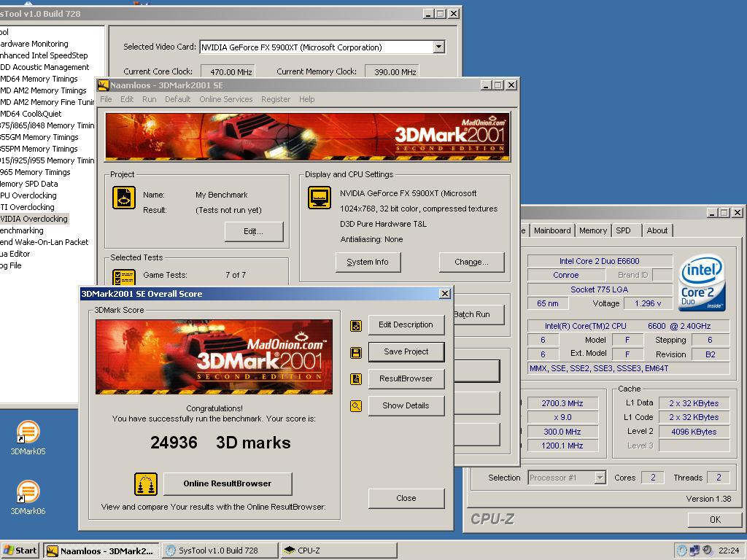Viewport: 747px width, 560px height.
Task: Open the 3DMark06 desktop shortcut
Action: tap(28, 497)
